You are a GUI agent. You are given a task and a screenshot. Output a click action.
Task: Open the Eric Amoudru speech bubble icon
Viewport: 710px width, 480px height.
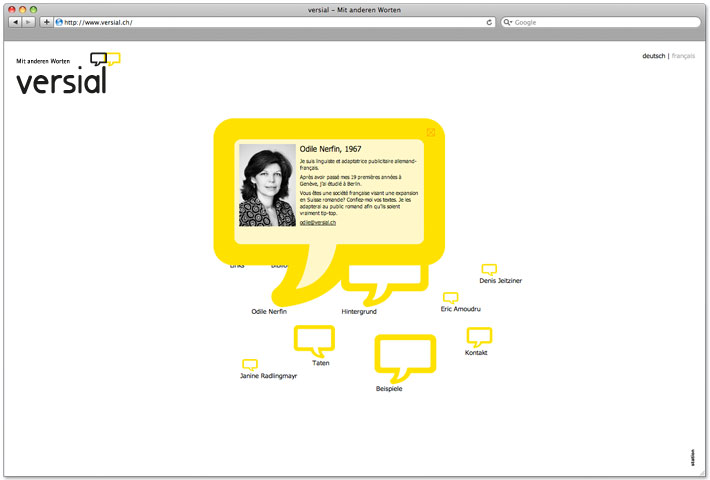[x=451, y=298]
